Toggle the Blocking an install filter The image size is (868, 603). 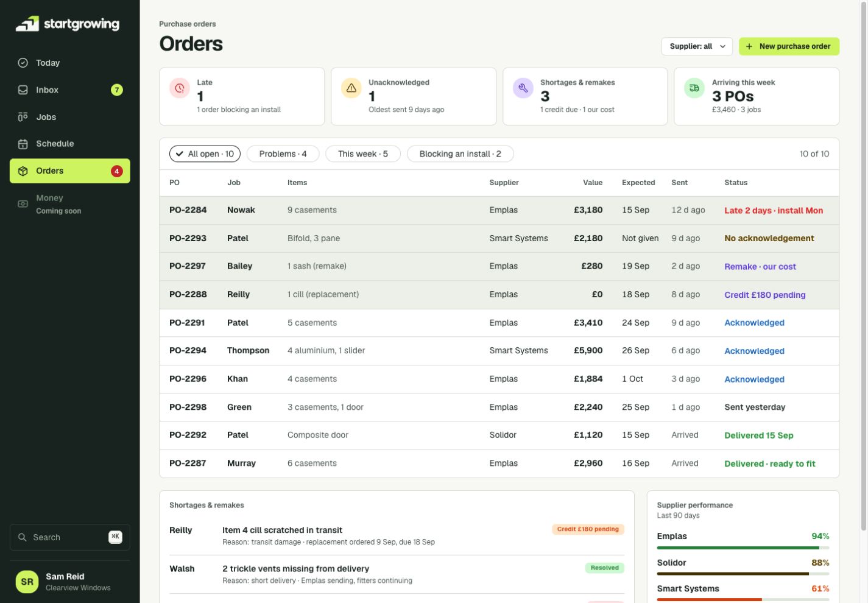click(460, 154)
